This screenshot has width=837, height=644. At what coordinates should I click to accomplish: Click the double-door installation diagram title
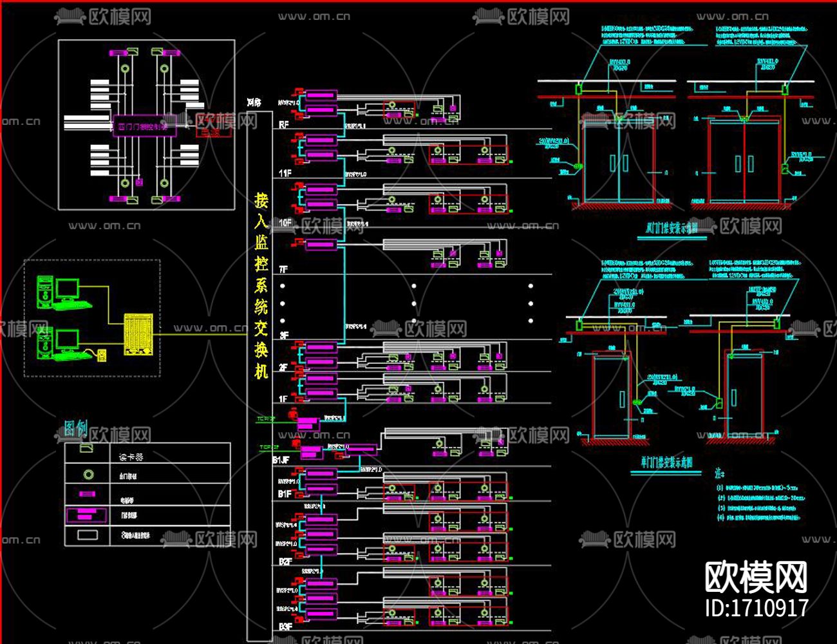[x=672, y=228]
